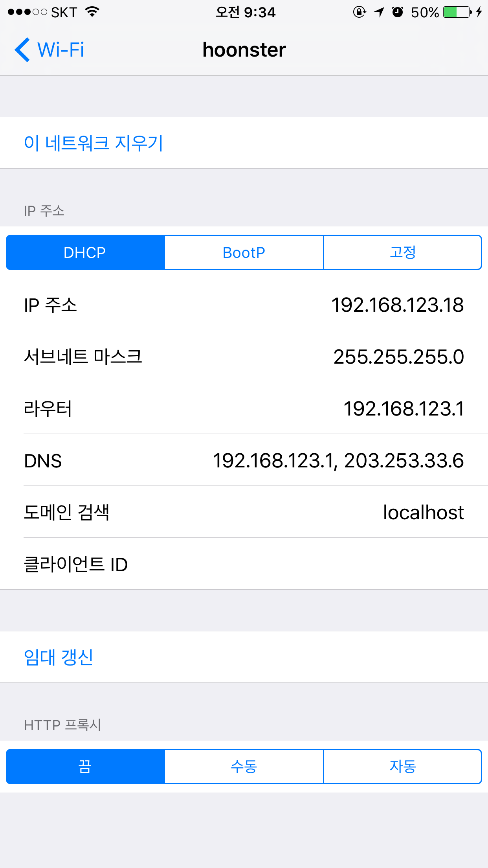Image resolution: width=488 pixels, height=868 pixels.
Task: Set HTTP proxy to 끔 (off)
Action: (85, 767)
